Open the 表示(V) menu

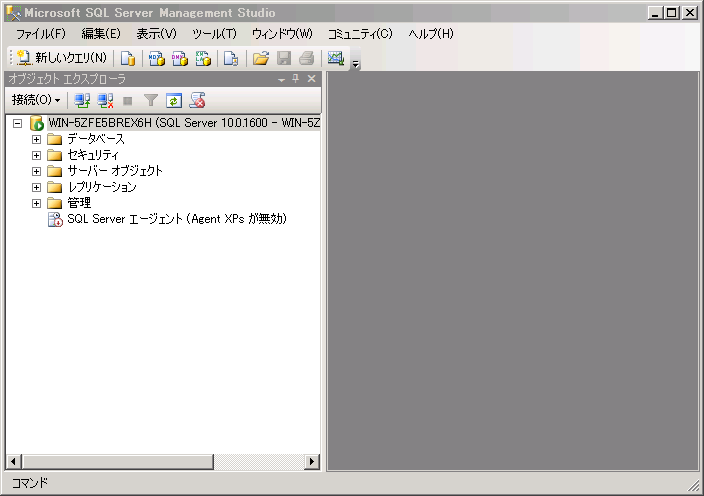pyautogui.click(x=156, y=34)
